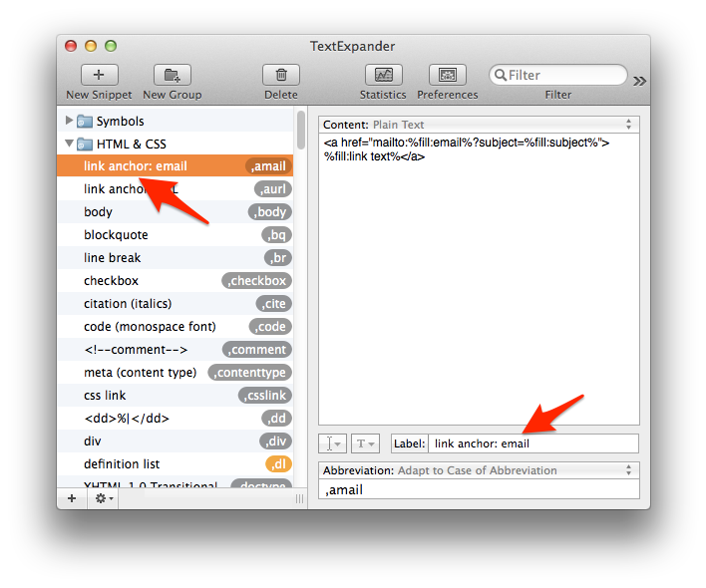
Task: Click the plus button below snippet list
Action: click(x=72, y=498)
